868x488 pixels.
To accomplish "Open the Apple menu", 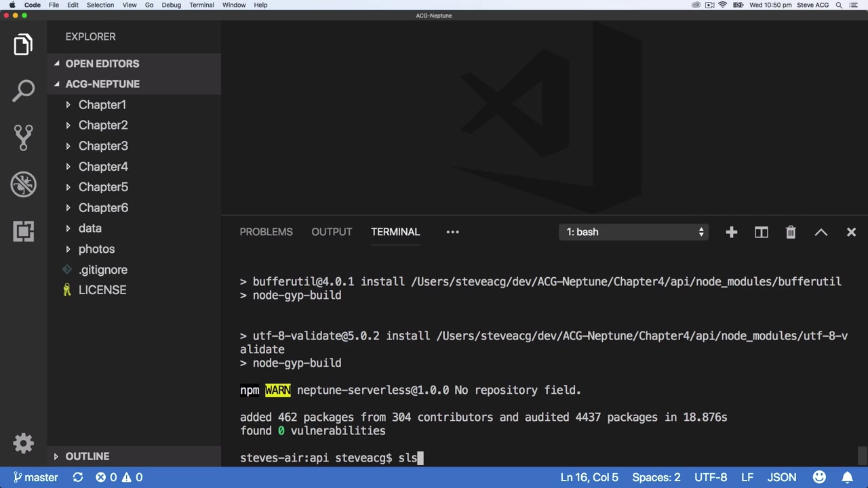I will [x=12, y=5].
